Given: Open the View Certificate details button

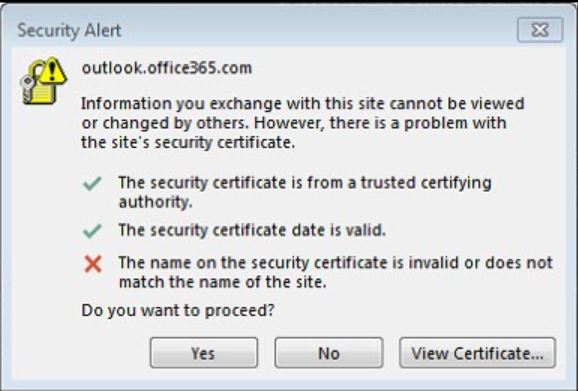Looking at the screenshot, I should click(x=477, y=353).
